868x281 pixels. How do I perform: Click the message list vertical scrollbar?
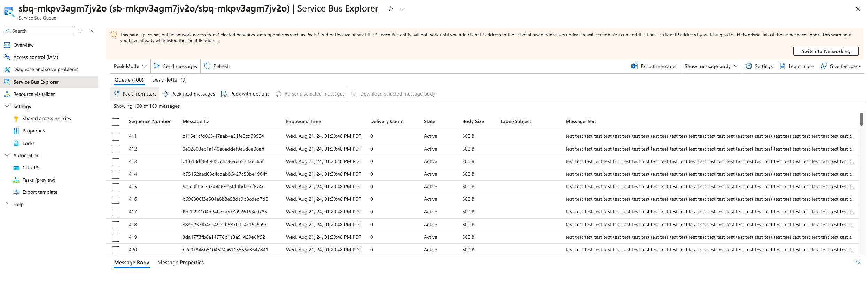[x=861, y=119]
